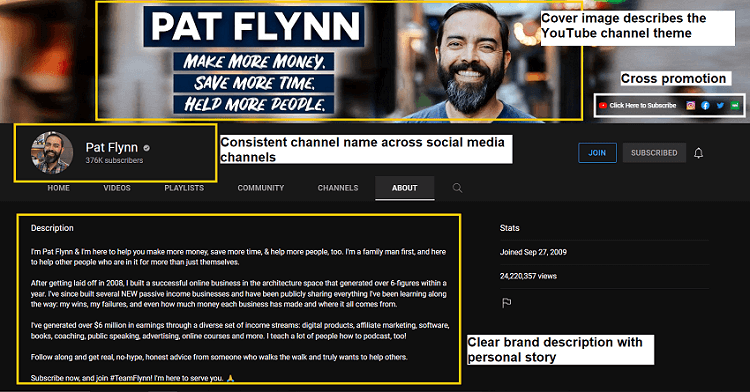Select the ABOUT tab
The width and height of the screenshot is (750, 392).
point(405,188)
